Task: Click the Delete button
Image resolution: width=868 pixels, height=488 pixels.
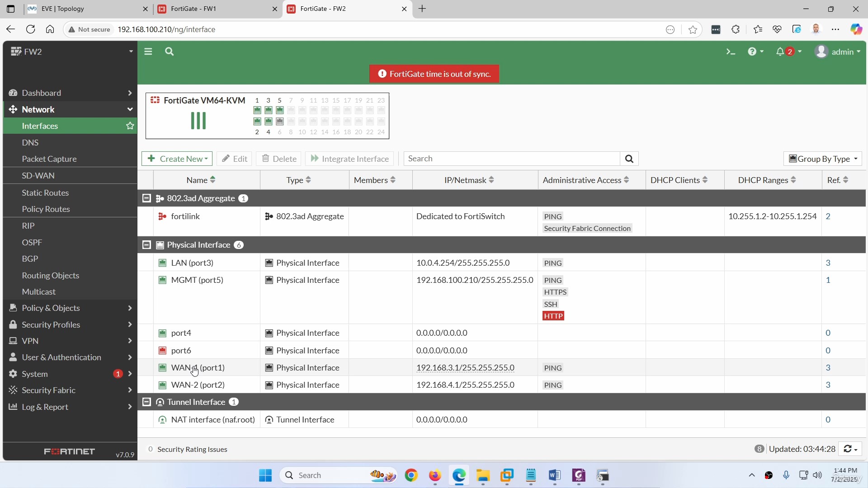Action: pyautogui.click(x=279, y=159)
